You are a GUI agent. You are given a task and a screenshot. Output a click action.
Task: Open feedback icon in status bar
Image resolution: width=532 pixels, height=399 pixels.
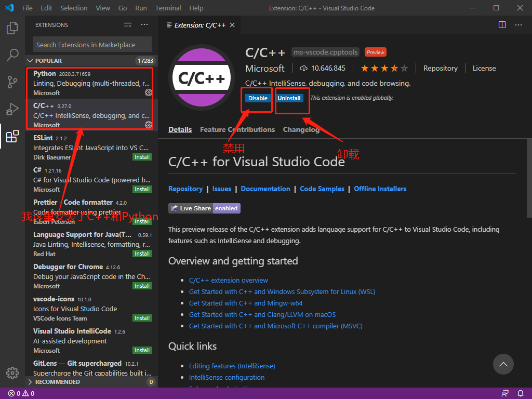pos(505,394)
